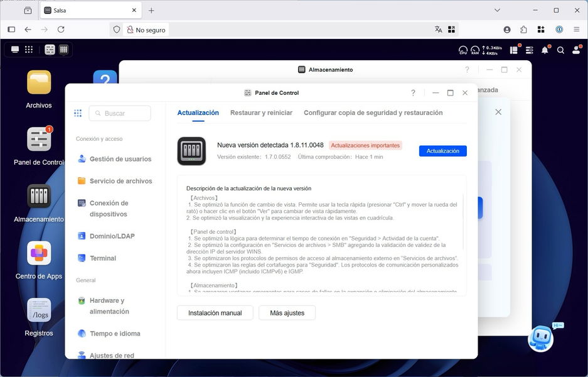This screenshot has width=588, height=377.
Task: Open the browser tab list dropdown arrow
Action: [497, 11]
